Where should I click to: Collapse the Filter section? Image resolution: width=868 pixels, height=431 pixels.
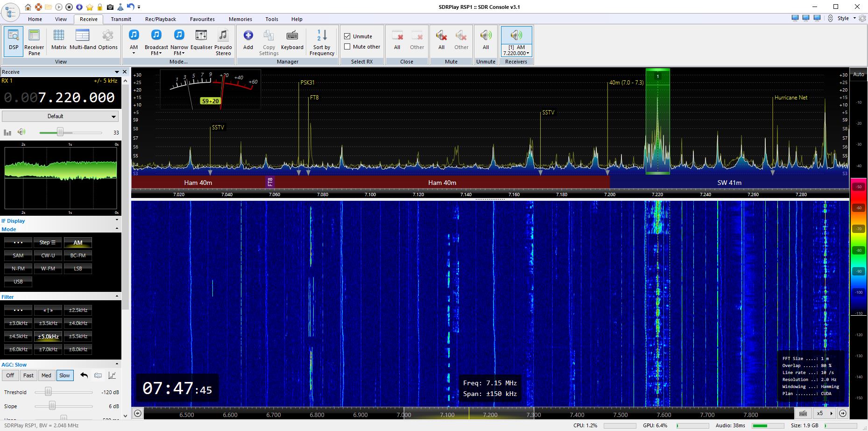117,297
